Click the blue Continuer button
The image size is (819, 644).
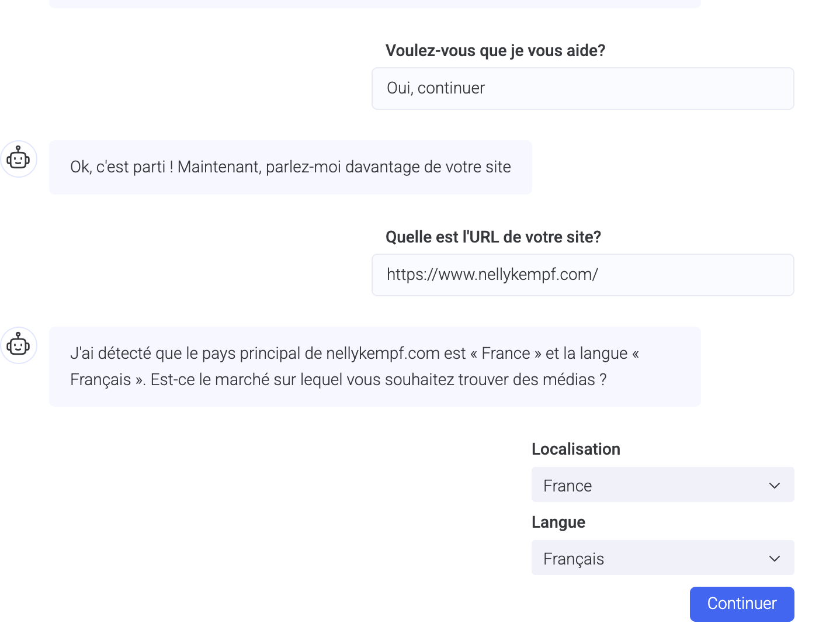(x=742, y=604)
